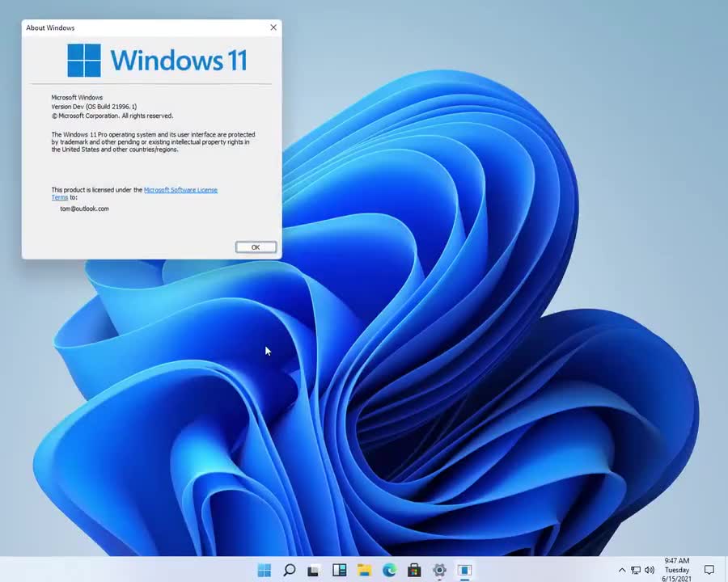Open Search from the taskbar magnifier
Viewport: 728px width, 582px height.
pos(289,570)
